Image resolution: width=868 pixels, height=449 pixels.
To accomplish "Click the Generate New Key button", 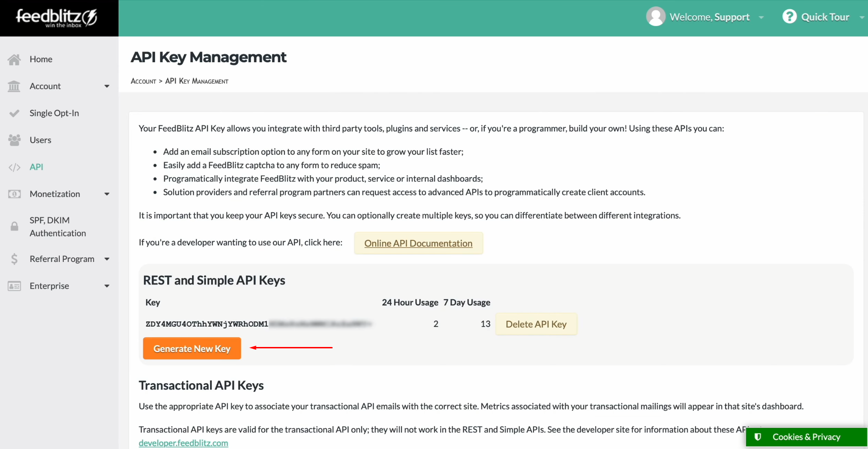I will click(x=192, y=348).
